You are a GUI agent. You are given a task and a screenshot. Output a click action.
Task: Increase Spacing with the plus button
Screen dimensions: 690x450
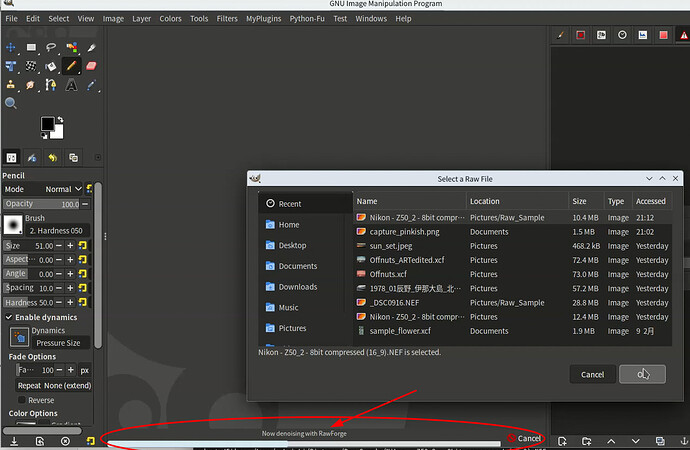(70, 288)
